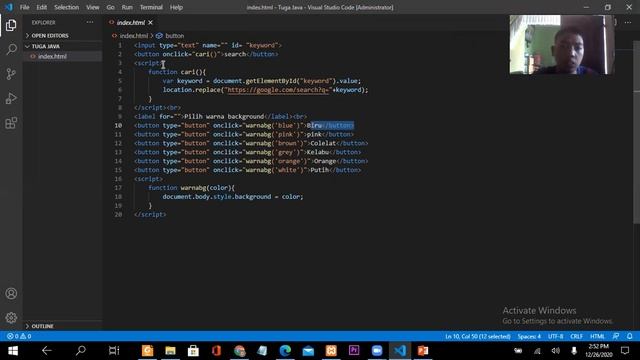The image size is (640, 360).
Task: Open the Edit menu
Action: click(42, 7)
